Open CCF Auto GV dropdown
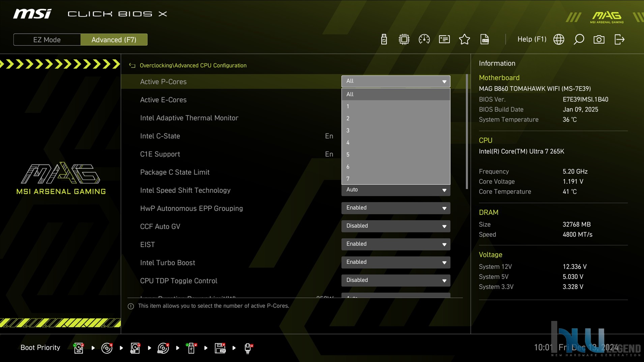The image size is (644, 362). pos(396,226)
